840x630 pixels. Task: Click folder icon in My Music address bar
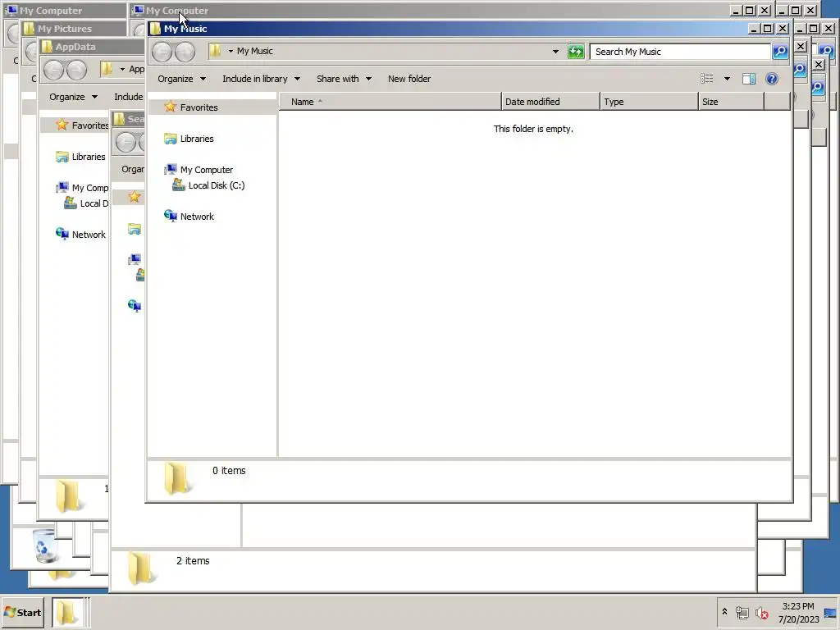[216, 51]
